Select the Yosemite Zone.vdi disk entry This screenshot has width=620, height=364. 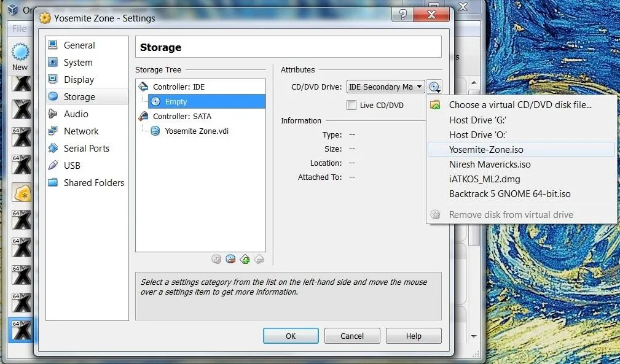click(x=196, y=131)
